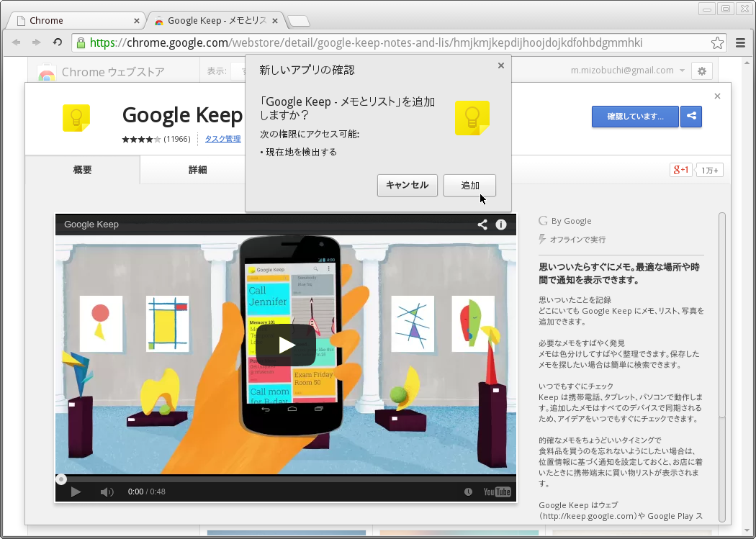Click the watch later clock icon
756x539 pixels.
tap(468, 492)
